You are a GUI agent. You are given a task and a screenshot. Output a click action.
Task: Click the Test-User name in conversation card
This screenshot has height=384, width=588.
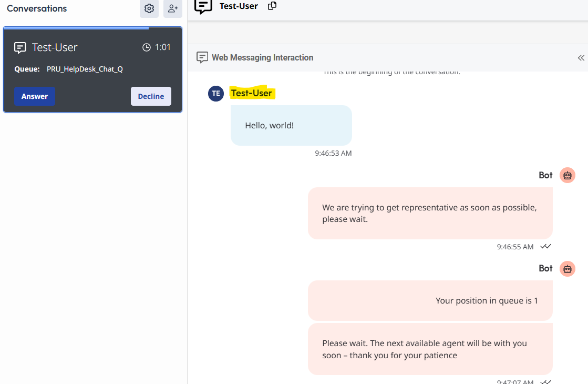(x=54, y=47)
